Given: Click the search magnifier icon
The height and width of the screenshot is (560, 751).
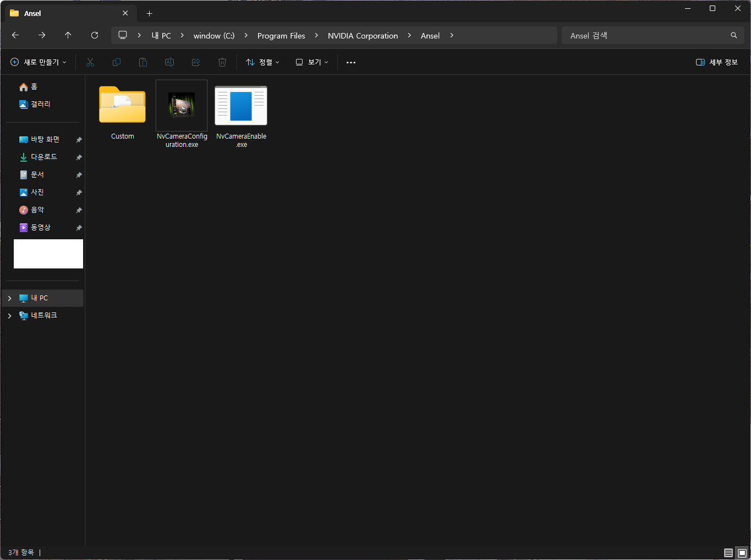Looking at the screenshot, I should tap(734, 35).
